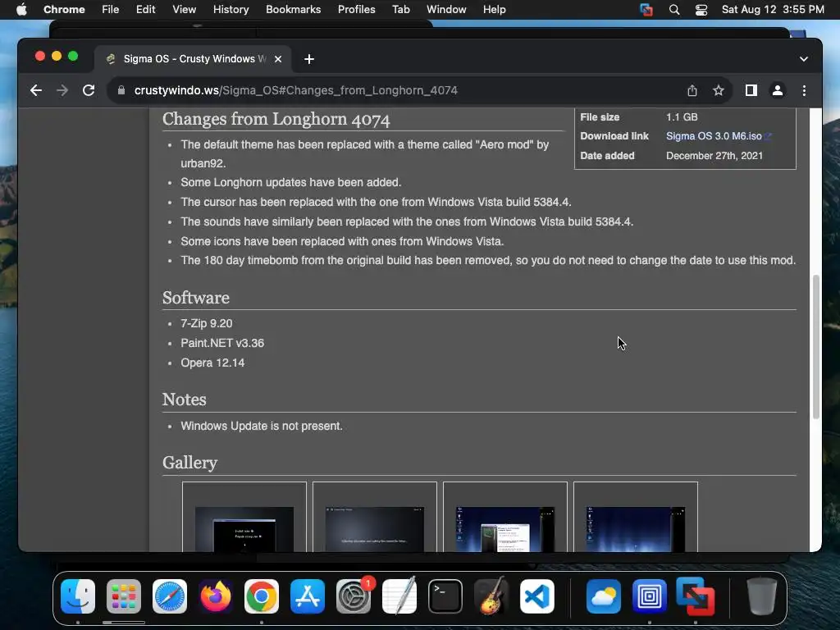Screen dimensions: 840x630
Task: Share this page via share icon
Action: click(x=692, y=90)
